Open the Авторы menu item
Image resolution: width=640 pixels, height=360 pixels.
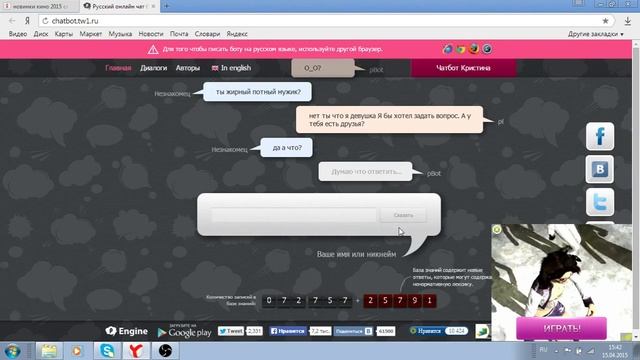pyautogui.click(x=188, y=68)
